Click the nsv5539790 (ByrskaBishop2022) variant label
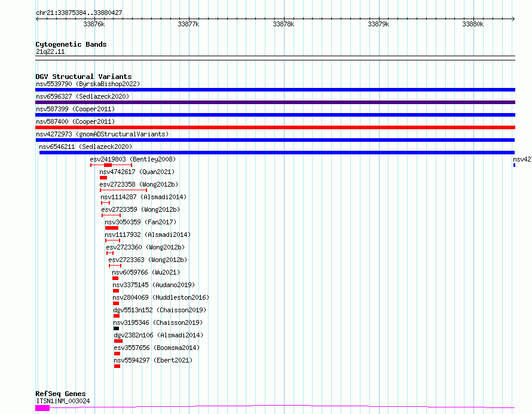Screen dimensions: 532x414 click(88, 84)
